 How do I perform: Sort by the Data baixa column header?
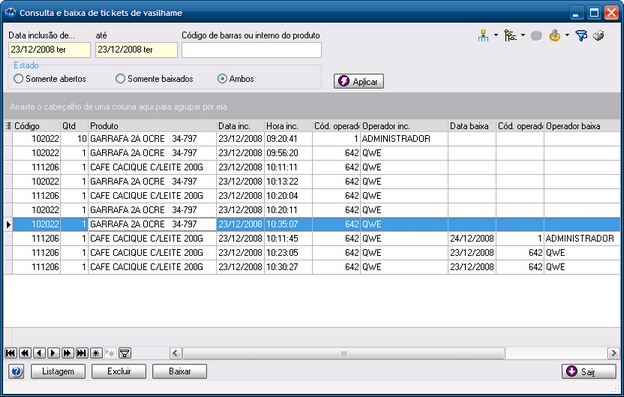pos(472,126)
